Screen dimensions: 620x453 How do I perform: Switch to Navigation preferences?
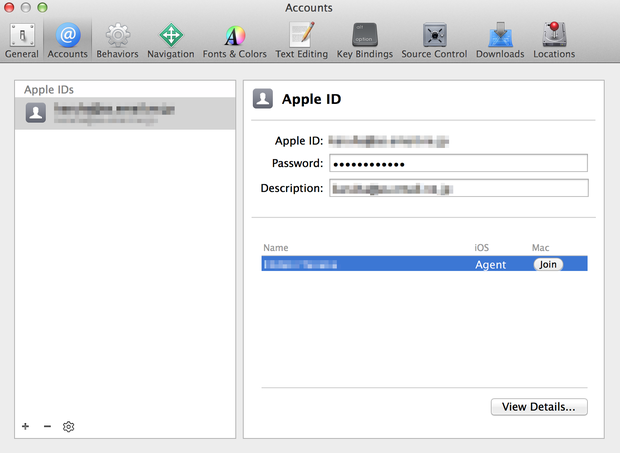(x=171, y=40)
